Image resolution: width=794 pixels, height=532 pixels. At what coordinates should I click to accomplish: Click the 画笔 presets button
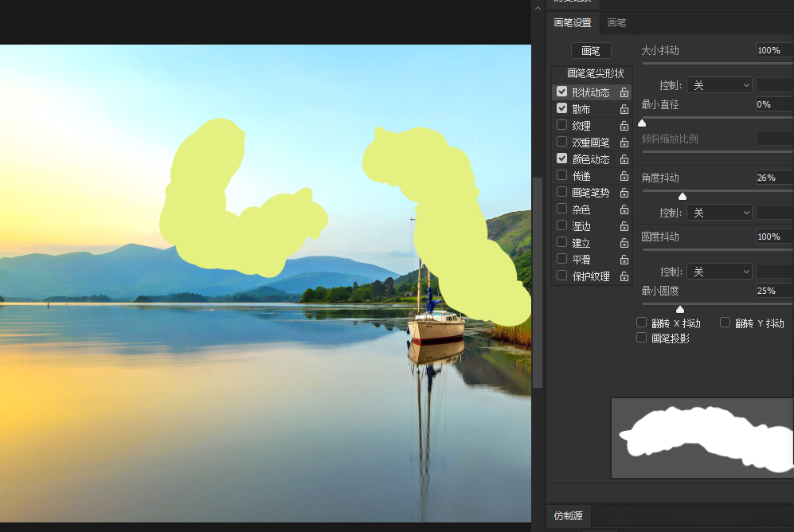point(591,51)
